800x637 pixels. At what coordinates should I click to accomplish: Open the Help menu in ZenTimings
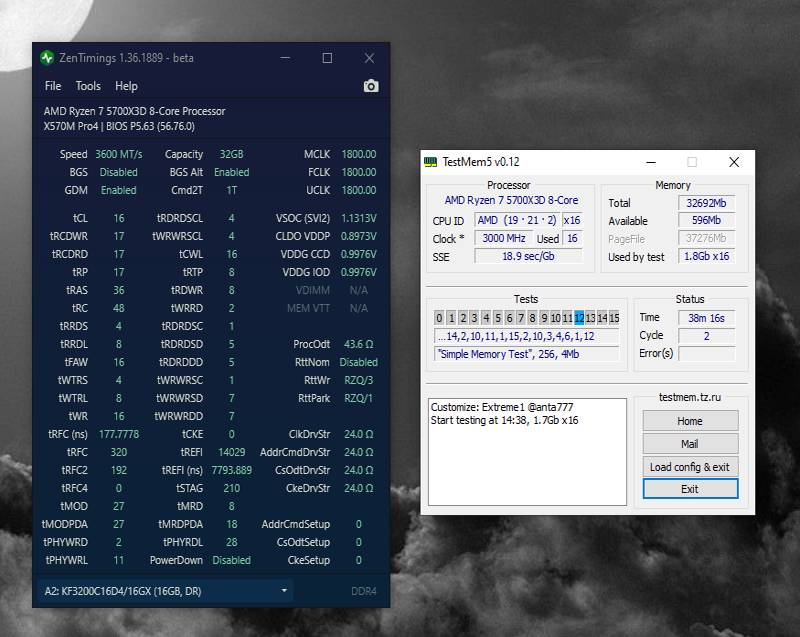coord(126,87)
